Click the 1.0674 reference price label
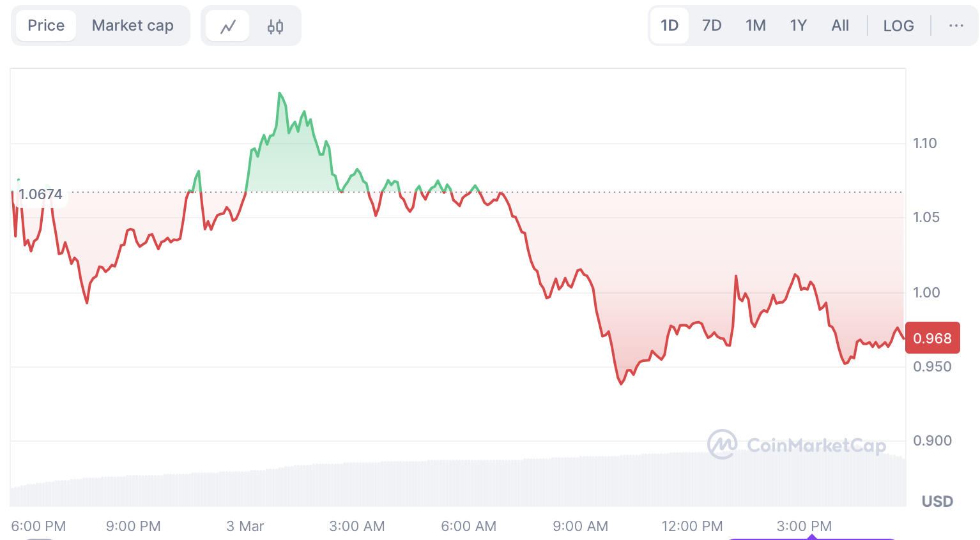 pos(40,194)
